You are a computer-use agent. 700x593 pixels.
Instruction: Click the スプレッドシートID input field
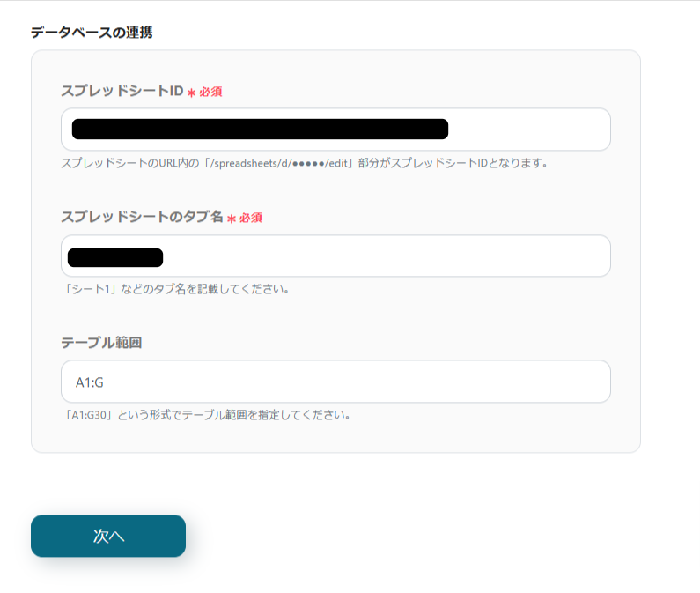[528, 130]
